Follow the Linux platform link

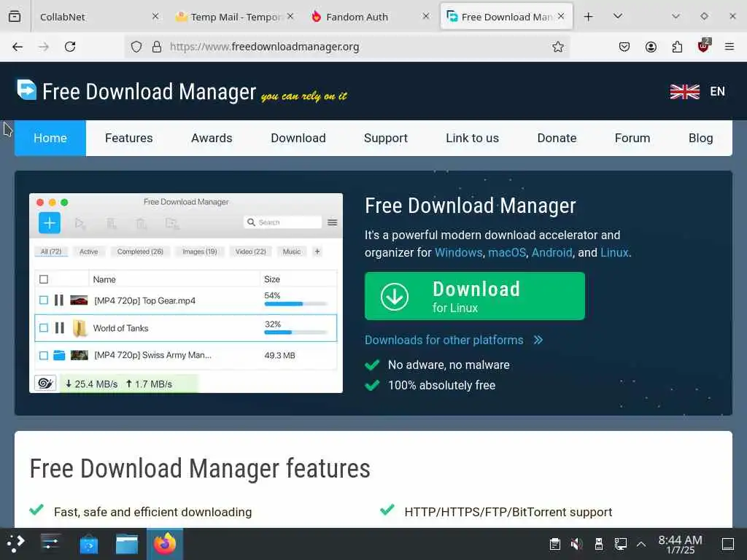614,252
